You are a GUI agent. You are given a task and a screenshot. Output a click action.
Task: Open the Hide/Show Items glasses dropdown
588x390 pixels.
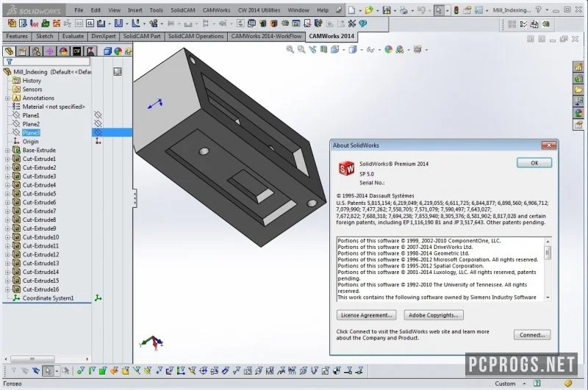pyautogui.click(x=379, y=50)
